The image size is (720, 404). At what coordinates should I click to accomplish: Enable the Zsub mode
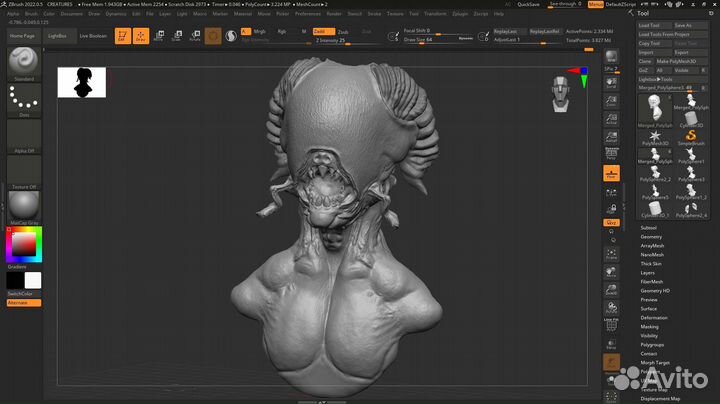pos(343,32)
